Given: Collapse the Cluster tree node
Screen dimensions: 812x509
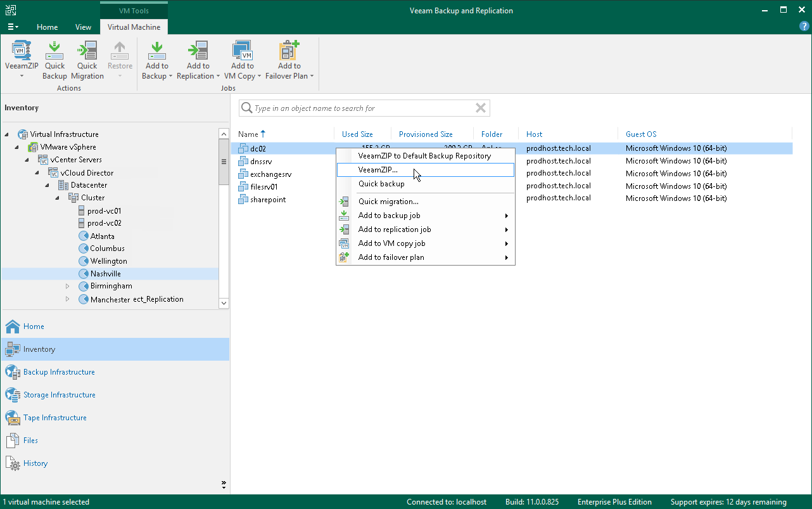Looking at the screenshot, I should pyautogui.click(x=56, y=198).
